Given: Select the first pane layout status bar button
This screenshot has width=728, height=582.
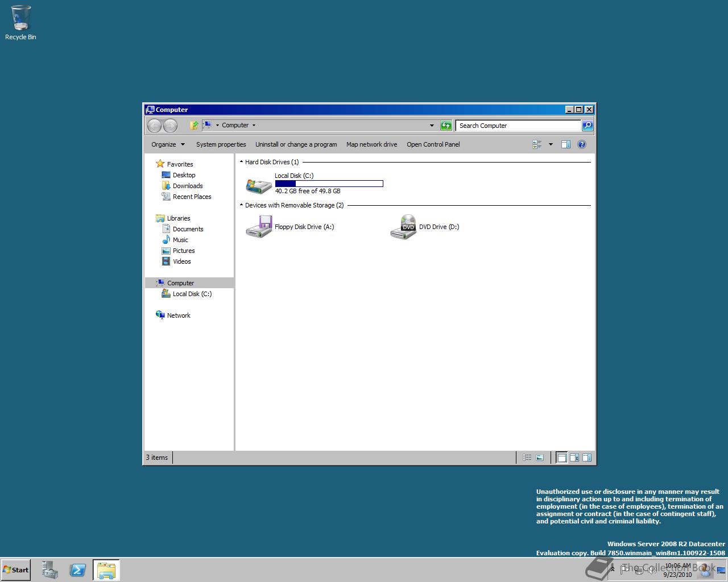Looking at the screenshot, I should [x=561, y=458].
